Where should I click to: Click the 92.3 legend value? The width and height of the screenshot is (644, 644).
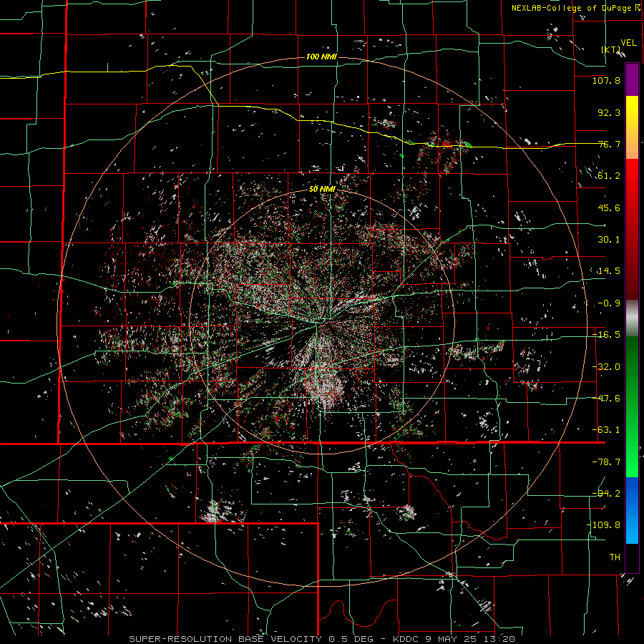[609, 112]
